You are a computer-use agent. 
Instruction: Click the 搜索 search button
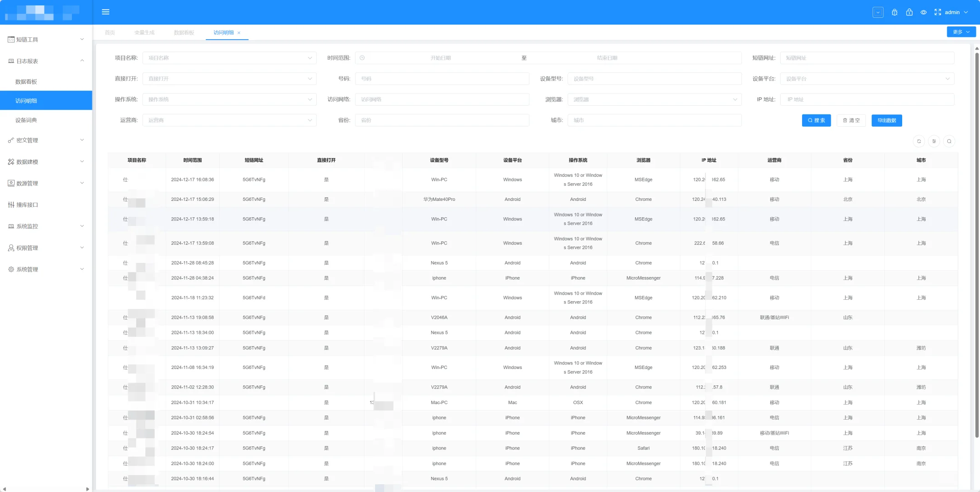coord(816,120)
